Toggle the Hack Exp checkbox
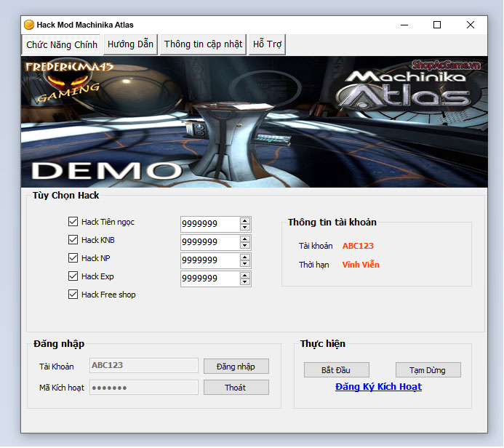This screenshot has width=504, height=448. pyautogui.click(x=73, y=276)
